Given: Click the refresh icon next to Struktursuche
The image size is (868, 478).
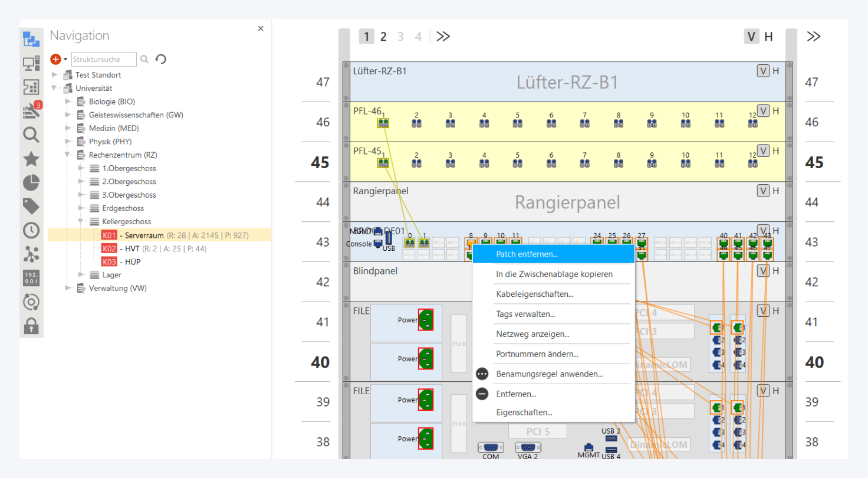Looking at the screenshot, I should pyautogui.click(x=160, y=59).
